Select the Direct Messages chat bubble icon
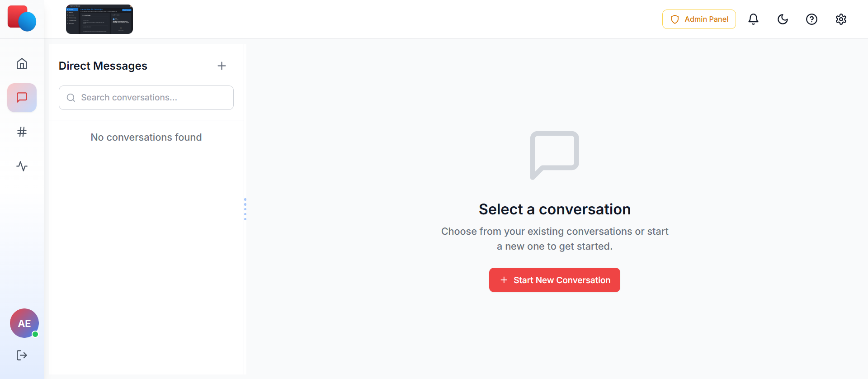The height and width of the screenshot is (379, 868). coord(22,97)
